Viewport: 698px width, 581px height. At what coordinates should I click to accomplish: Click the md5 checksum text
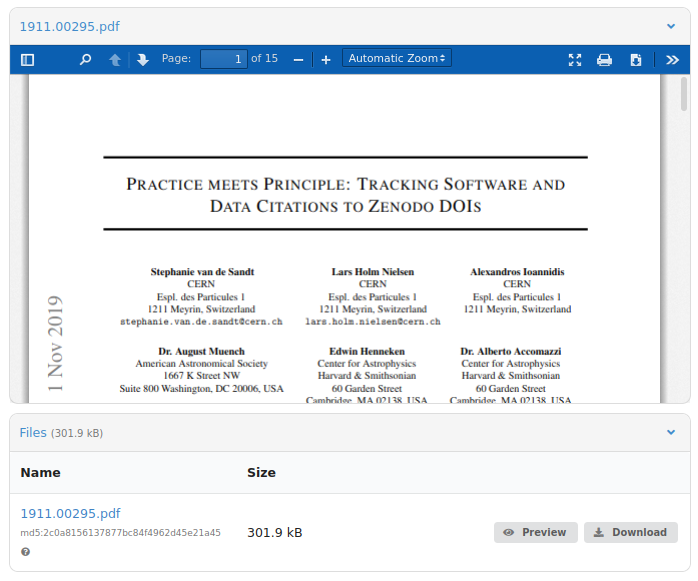pyautogui.click(x=120, y=532)
